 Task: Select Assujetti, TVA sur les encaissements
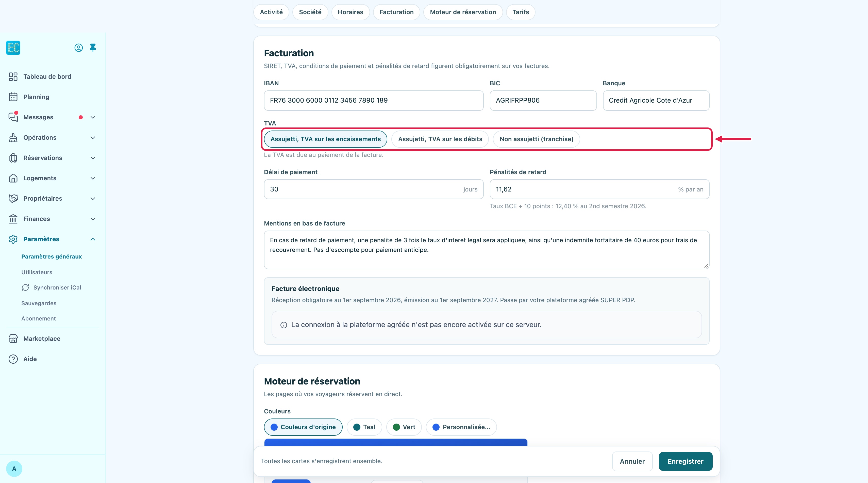[x=325, y=139]
